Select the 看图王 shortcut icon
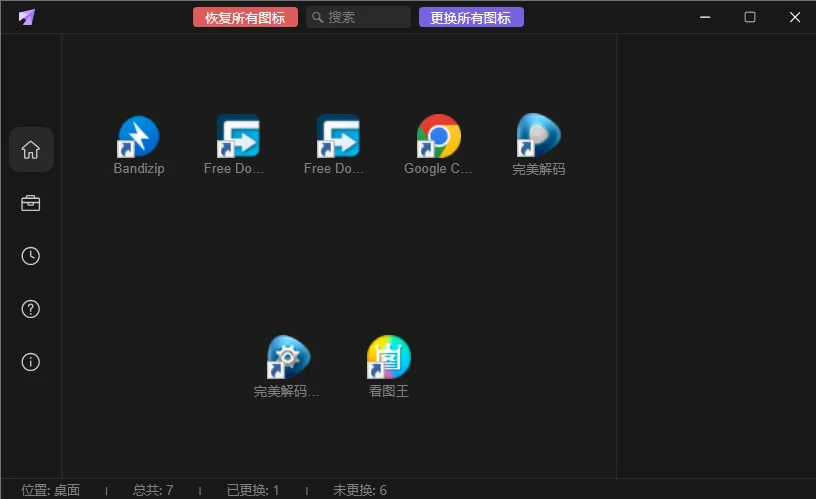The image size is (816, 499). point(388,357)
